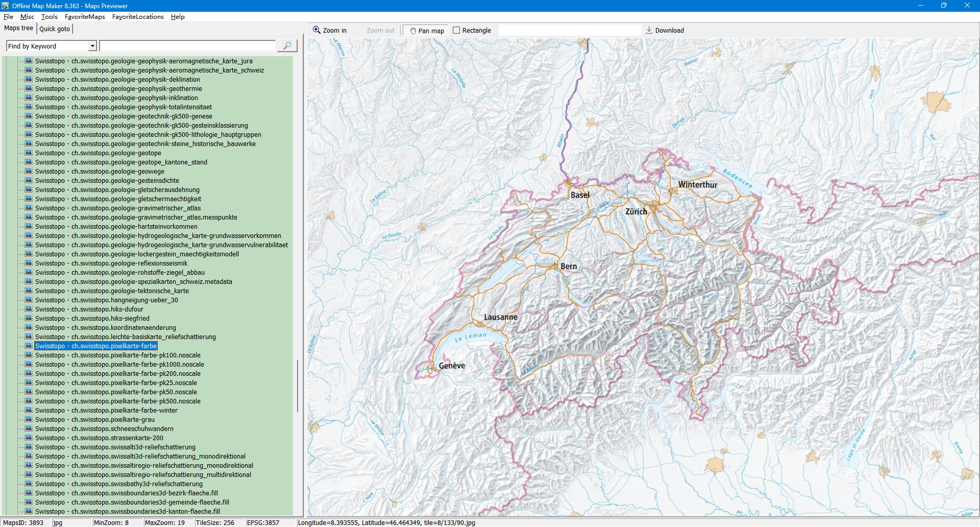Select the Pan map hand tool
980x527 pixels.
click(x=427, y=31)
